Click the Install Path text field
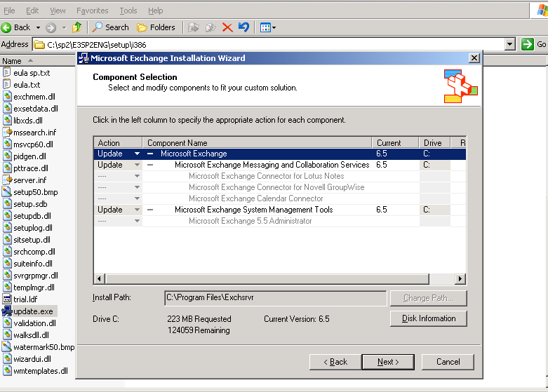The width and height of the screenshot is (548, 392). pyautogui.click(x=275, y=297)
